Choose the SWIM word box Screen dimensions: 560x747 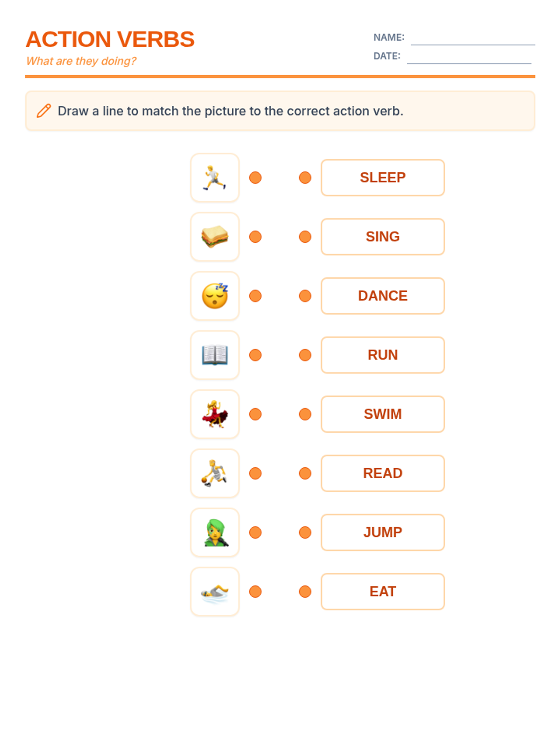383,414
